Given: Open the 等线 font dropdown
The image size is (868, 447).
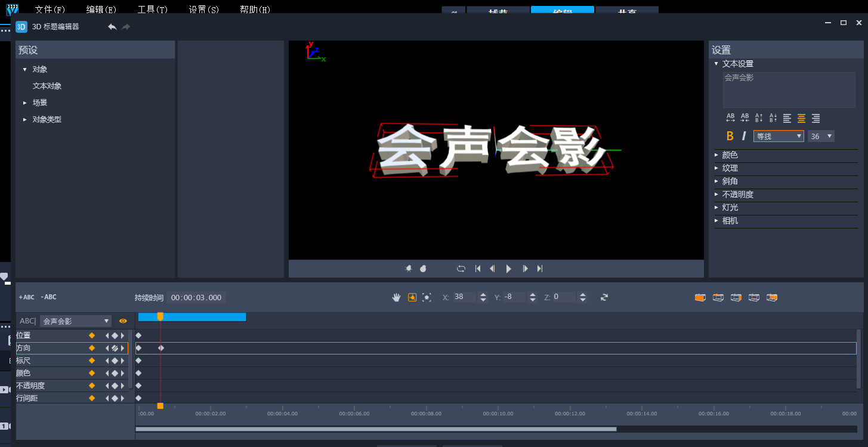Looking at the screenshot, I should click(x=779, y=136).
